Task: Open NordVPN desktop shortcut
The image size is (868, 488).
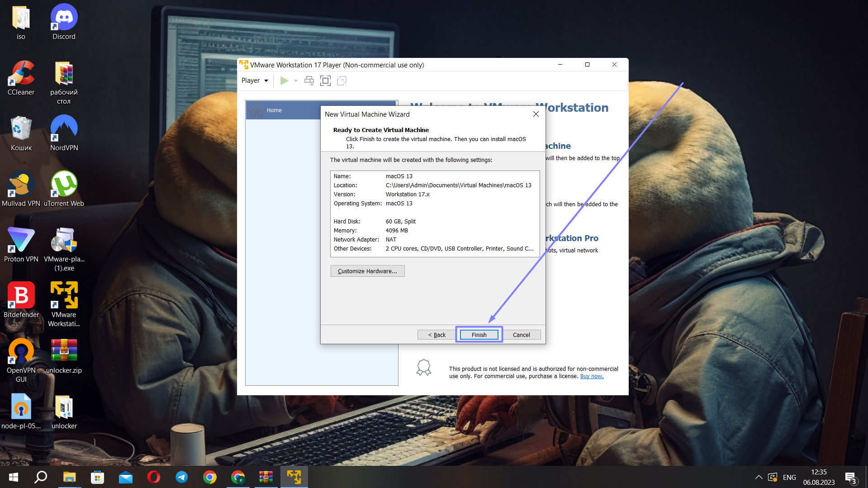Action: coord(64,133)
